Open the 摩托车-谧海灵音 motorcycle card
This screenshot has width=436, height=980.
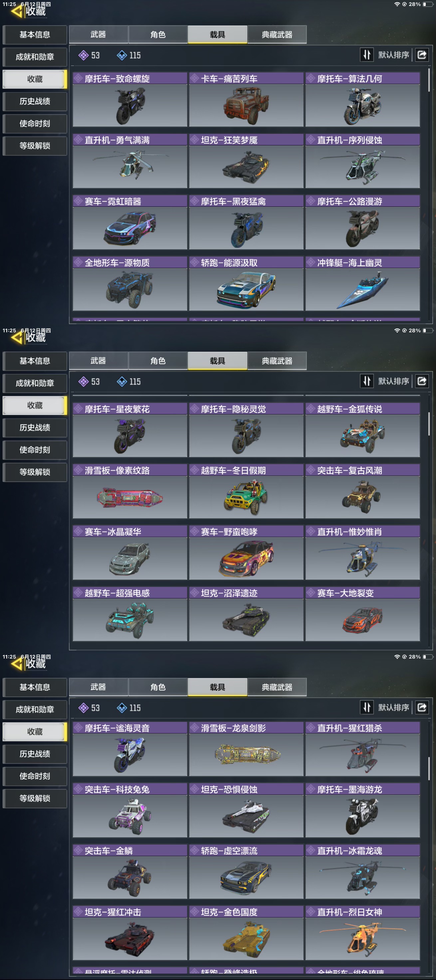(130, 749)
